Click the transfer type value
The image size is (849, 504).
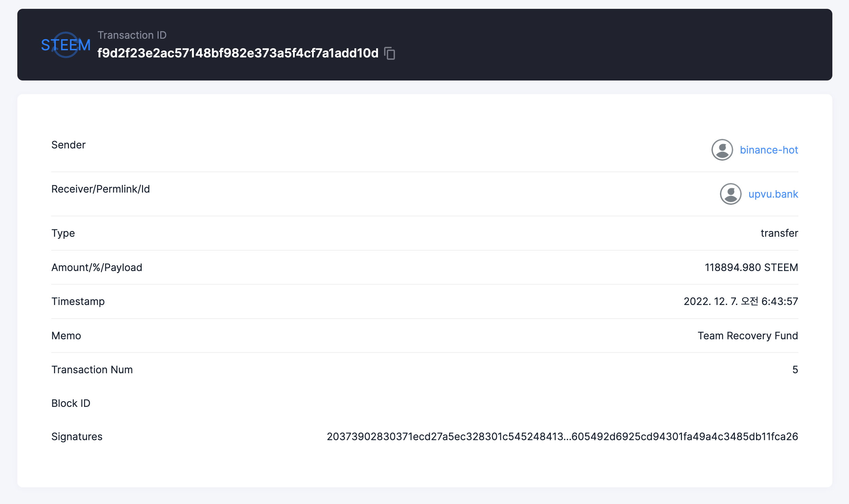point(779,233)
